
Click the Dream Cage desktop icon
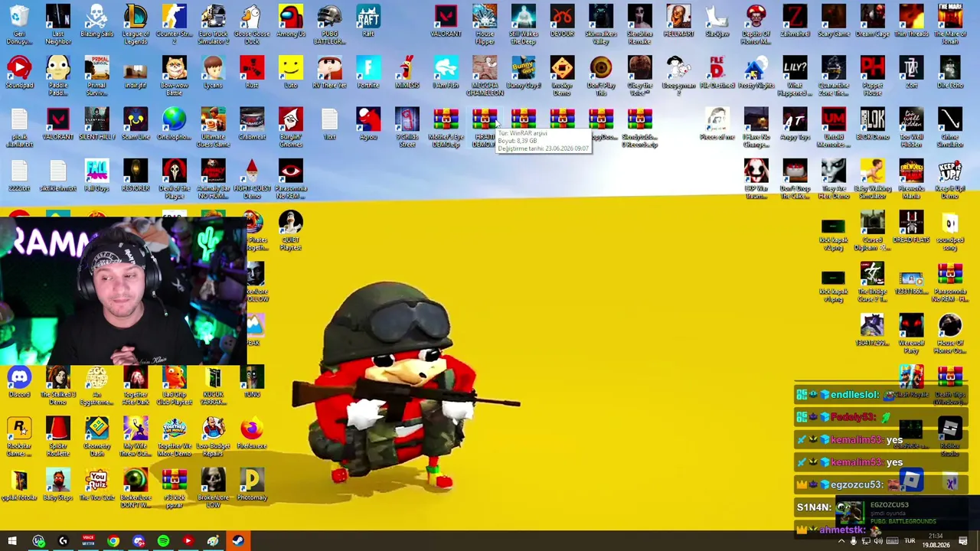pyautogui.click(x=872, y=21)
